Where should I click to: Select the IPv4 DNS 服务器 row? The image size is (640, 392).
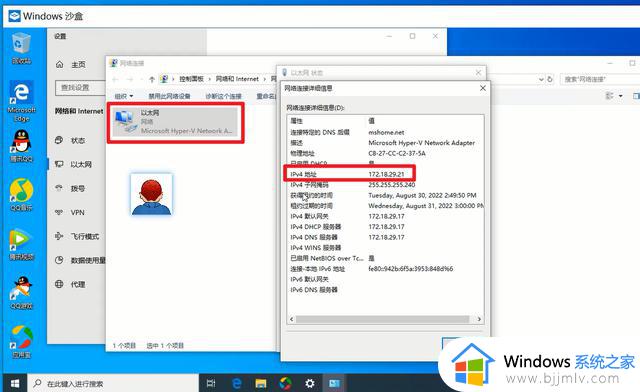click(x=385, y=237)
